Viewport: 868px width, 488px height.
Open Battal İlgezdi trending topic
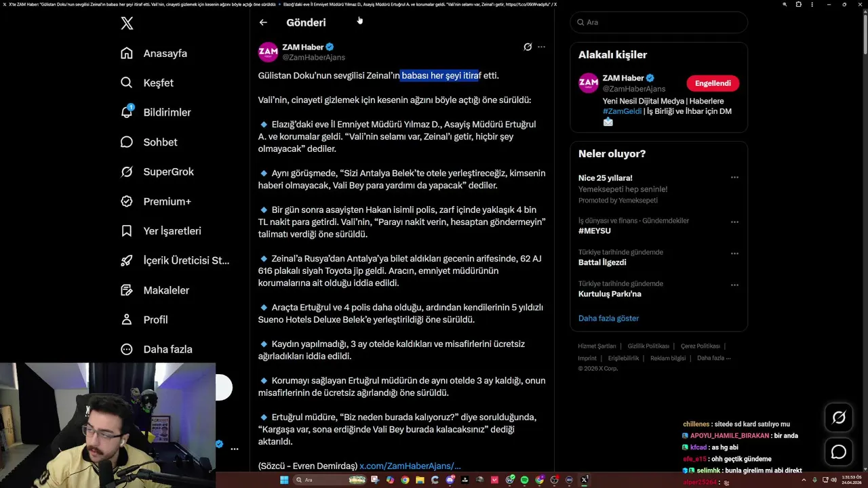click(602, 262)
